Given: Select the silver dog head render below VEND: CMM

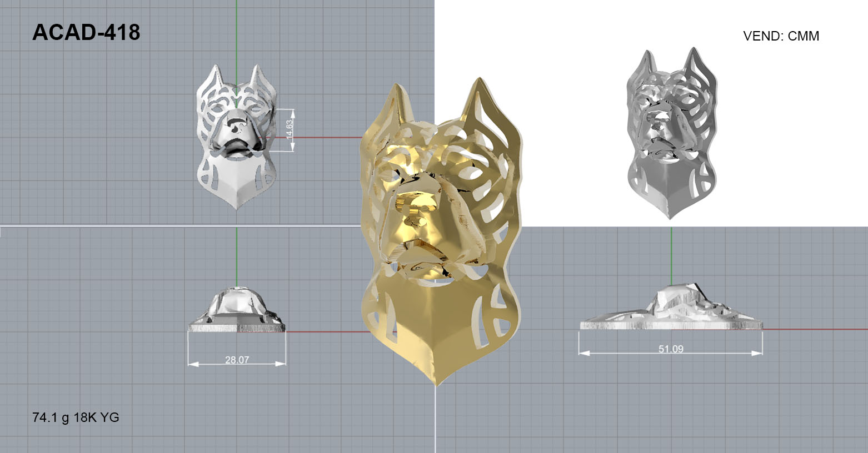Looking at the screenshot, I should point(671,133).
